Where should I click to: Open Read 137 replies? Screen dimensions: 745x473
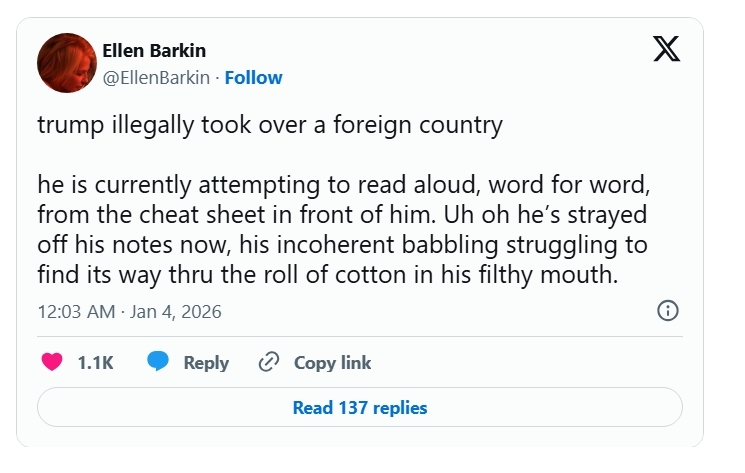[x=359, y=407]
